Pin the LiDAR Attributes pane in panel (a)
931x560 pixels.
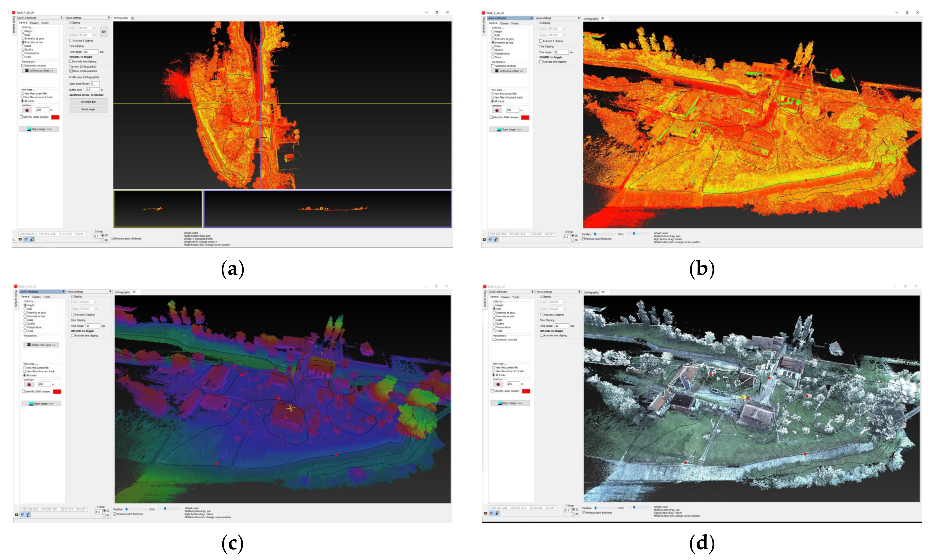click(x=61, y=18)
